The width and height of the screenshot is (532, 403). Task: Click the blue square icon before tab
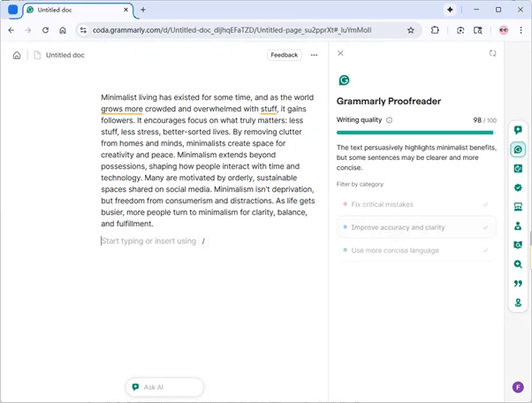(x=13, y=10)
